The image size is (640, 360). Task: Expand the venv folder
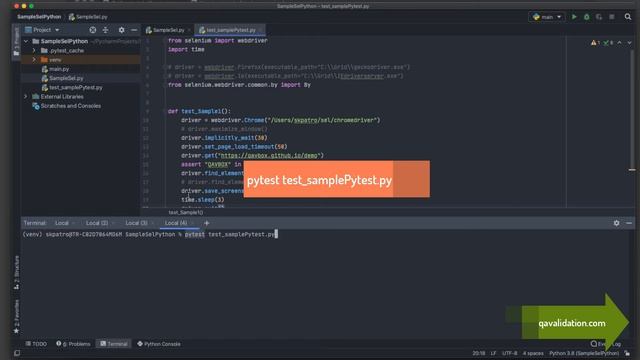click(x=34, y=60)
